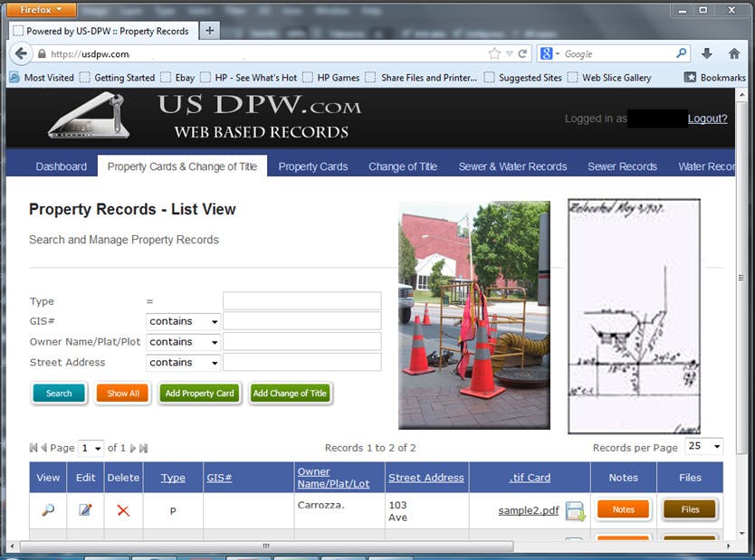This screenshot has width=755, height=560.
Task: Jump to last page arrow in pager
Action: coord(144,448)
